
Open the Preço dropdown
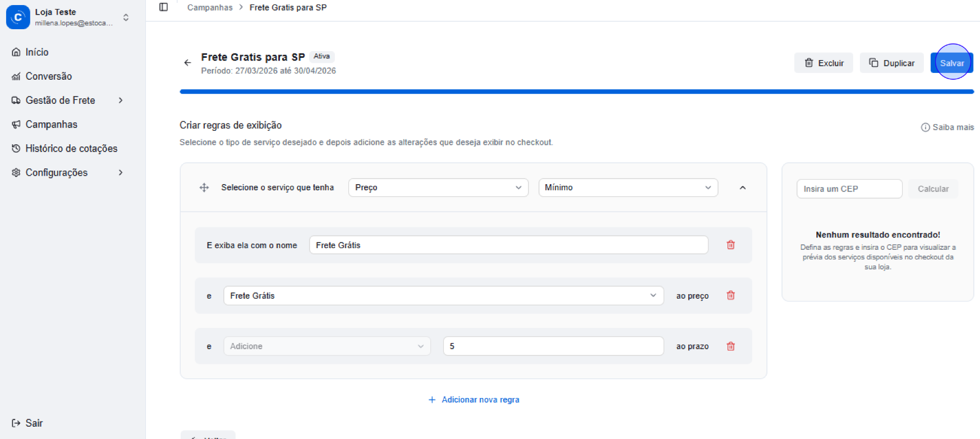pos(438,188)
